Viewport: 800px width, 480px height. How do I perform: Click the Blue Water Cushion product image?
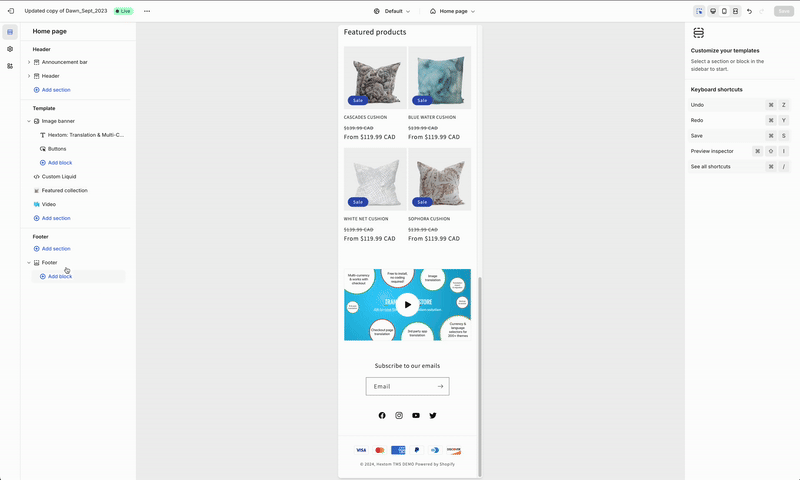[x=439, y=78]
